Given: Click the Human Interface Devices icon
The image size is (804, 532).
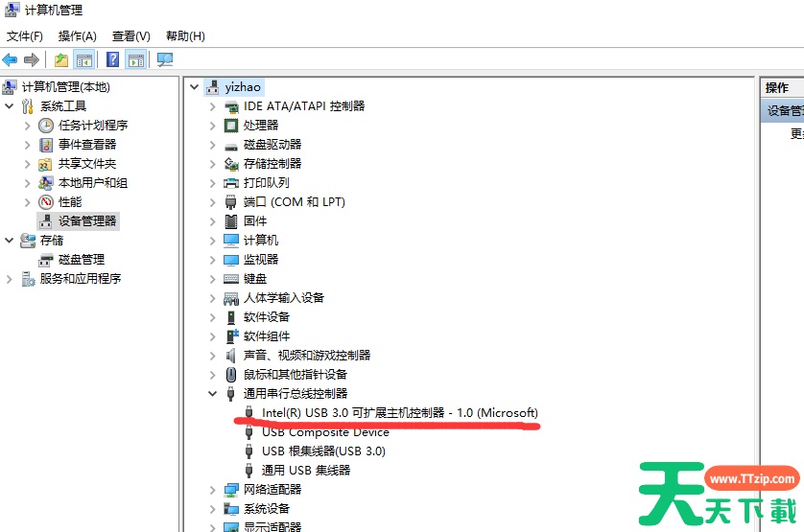Looking at the screenshot, I should point(231,298).
